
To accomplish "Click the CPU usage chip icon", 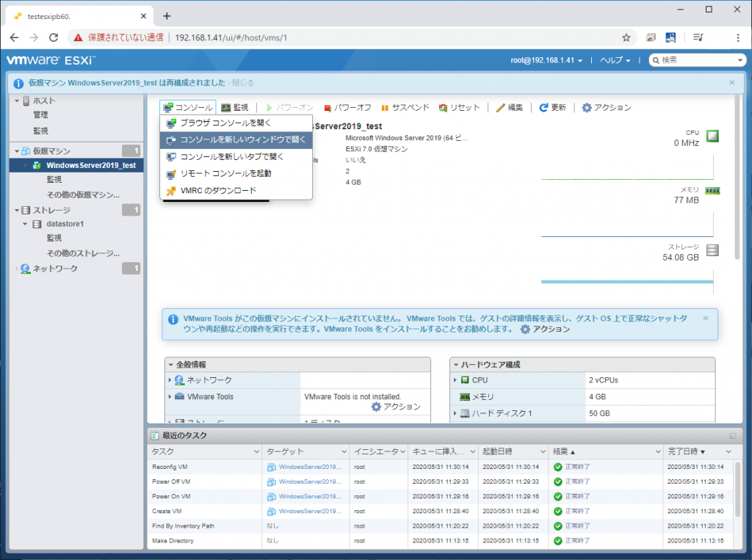I will tap(712, 137).
